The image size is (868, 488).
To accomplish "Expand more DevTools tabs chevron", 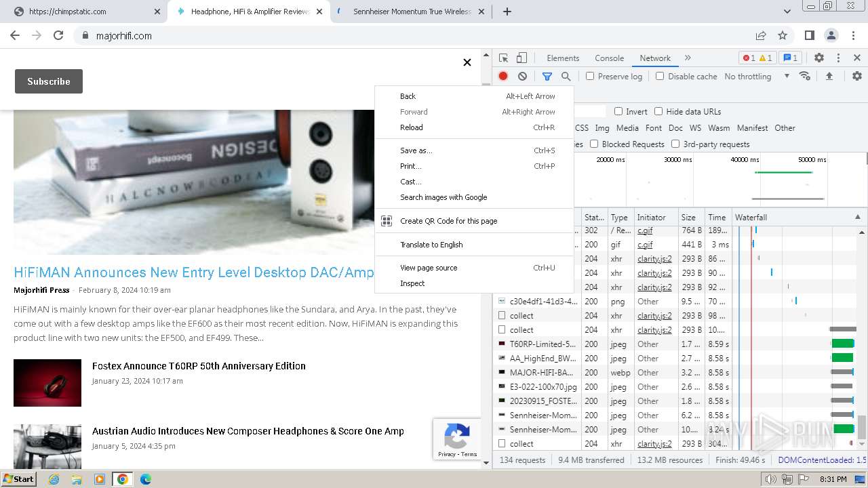I will pos(688,58).
